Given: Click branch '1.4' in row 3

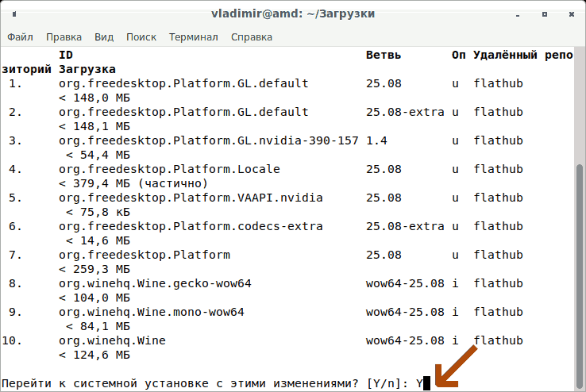Looking at the screenshot, I should click(x=376, y=140).
